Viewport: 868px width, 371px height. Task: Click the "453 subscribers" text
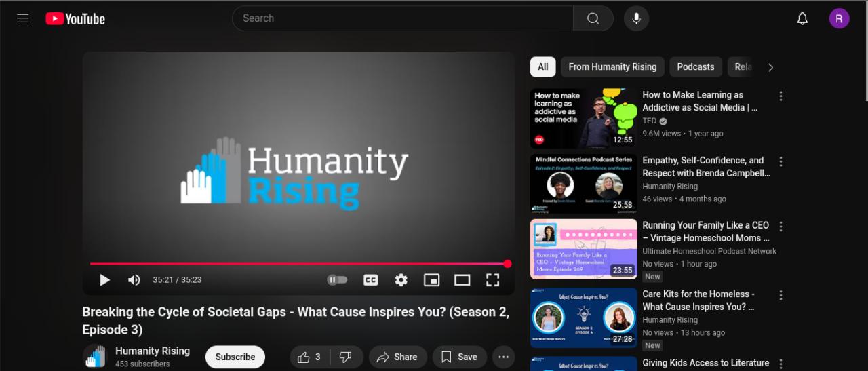click(x=142, y=364)
